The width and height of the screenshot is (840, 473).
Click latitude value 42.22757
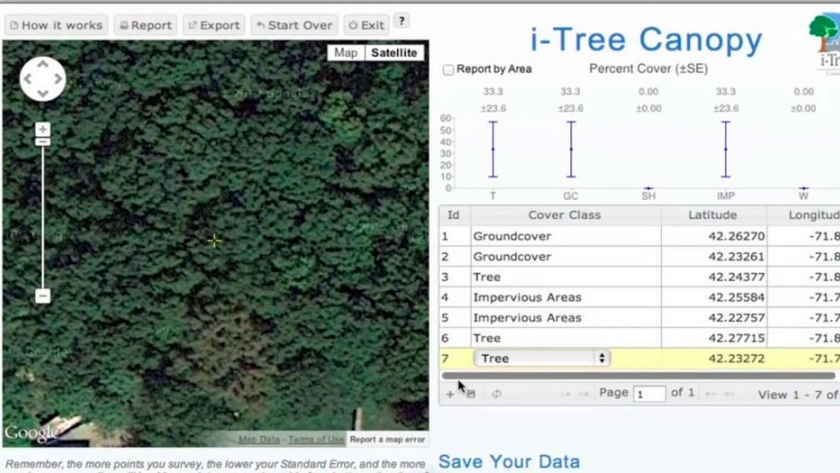coord(737,318)
